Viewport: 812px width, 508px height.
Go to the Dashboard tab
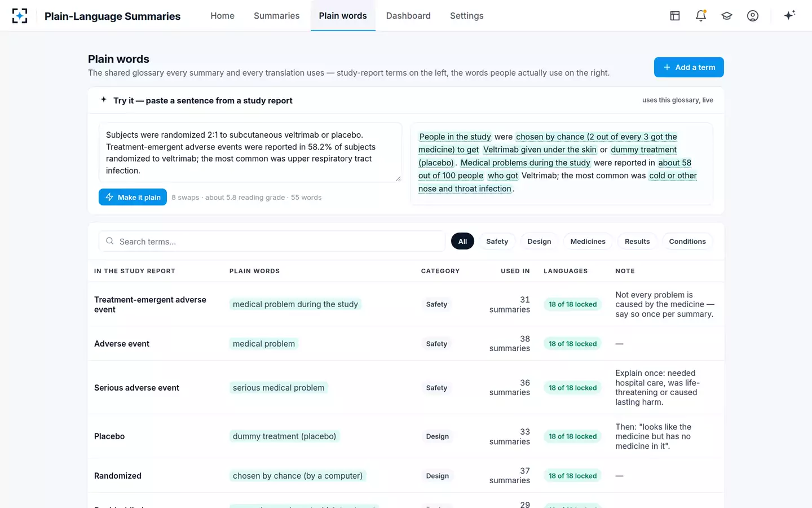coord(408,16)
